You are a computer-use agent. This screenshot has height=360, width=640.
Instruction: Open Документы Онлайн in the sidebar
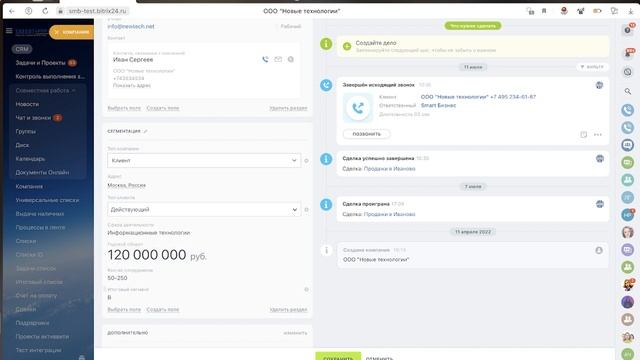point(42,172)
